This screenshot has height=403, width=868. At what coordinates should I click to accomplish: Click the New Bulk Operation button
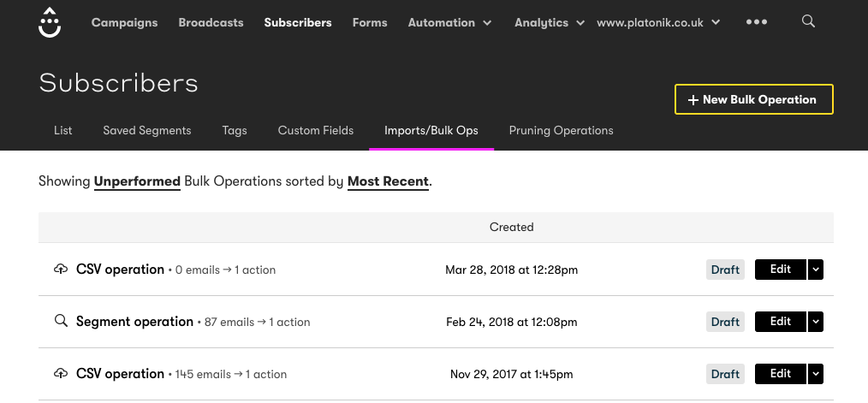click(x=753, y=99)
